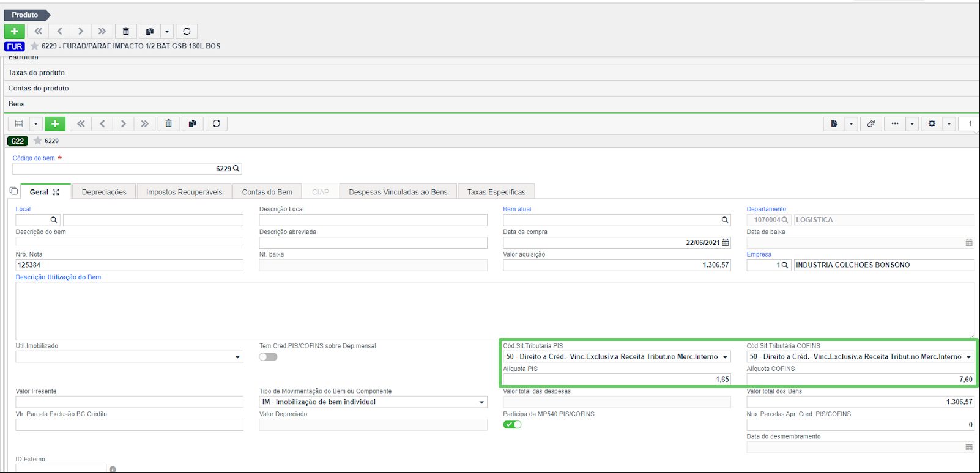
Task: Open settings gear dropdown arrow
Action: pyautogui.click(x=949, y=123)
